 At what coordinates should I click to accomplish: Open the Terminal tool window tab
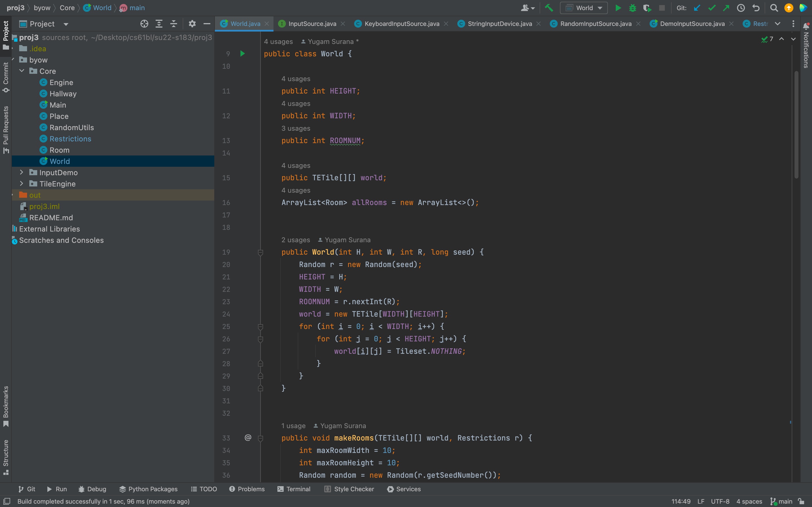[x=294, y=489]
